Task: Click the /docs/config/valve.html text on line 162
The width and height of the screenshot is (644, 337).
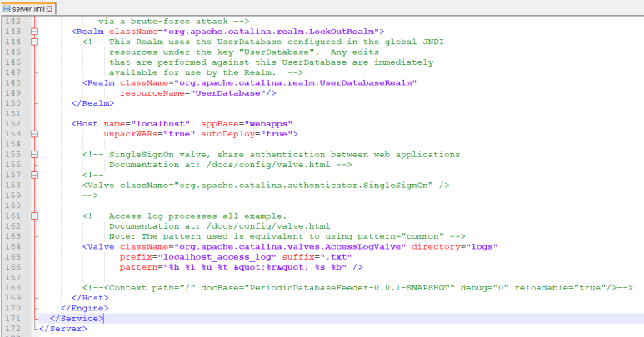Action: click(x=268, y=226)
